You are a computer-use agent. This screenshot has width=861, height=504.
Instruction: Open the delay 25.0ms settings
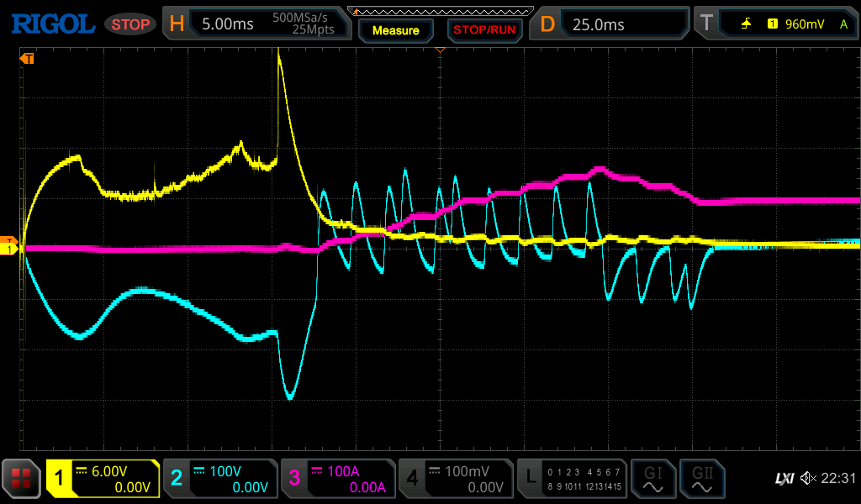(610, 24)
